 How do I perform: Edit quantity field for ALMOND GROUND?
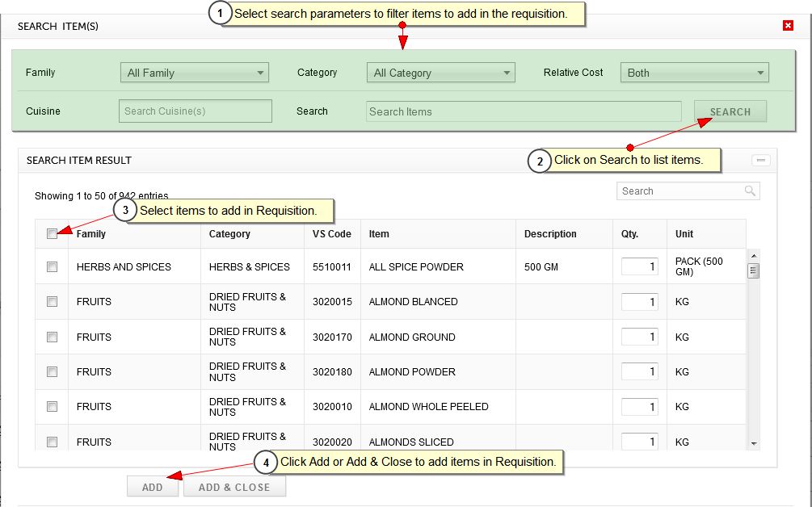(640, 337)
